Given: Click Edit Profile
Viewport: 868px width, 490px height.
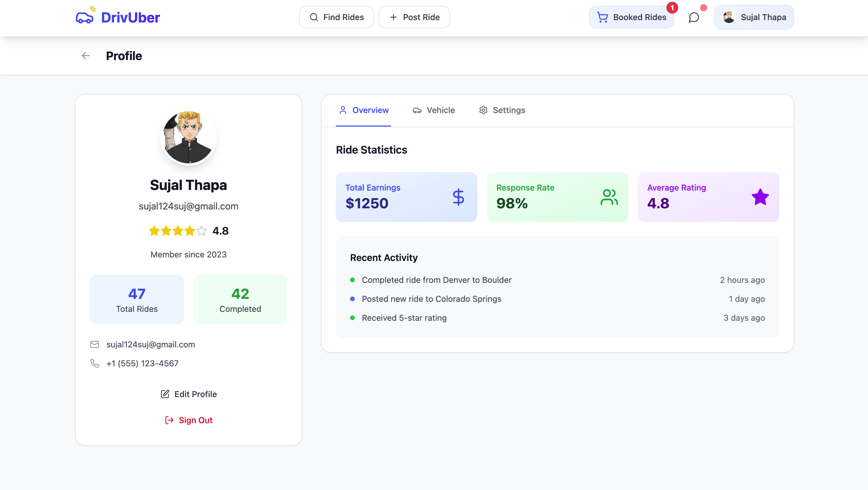Looking at the screenshot, I should [189, 394].
